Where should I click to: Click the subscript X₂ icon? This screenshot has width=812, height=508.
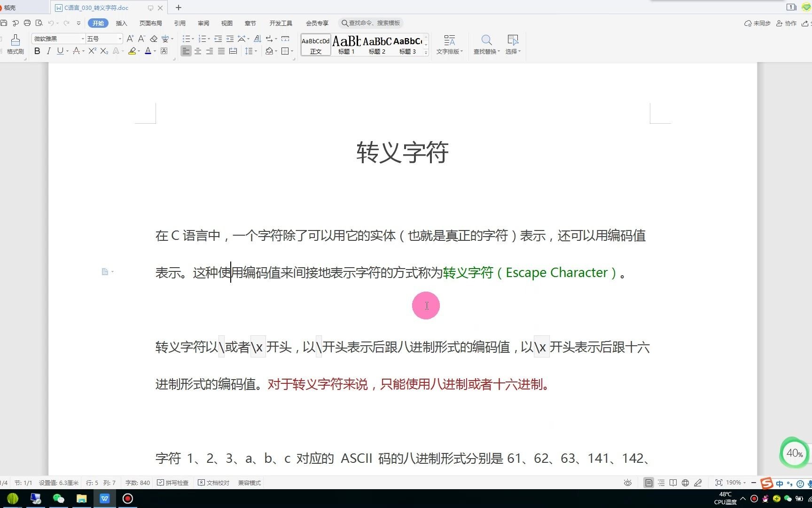point(104,51)
